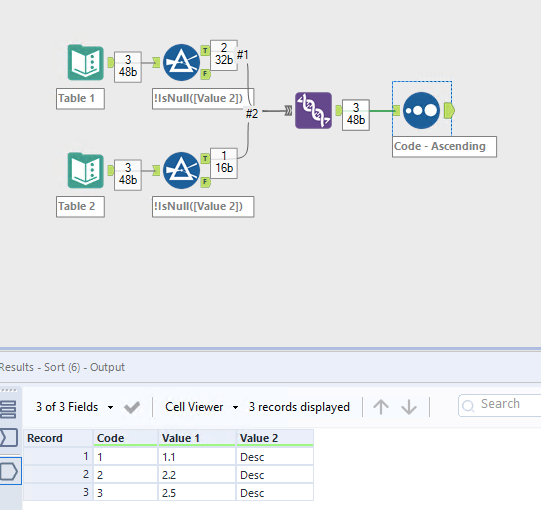This screenshot has height=510, width=541.
Task: Click the 3 / 48b badge after Table 2
Action: [x=128, y=175]
